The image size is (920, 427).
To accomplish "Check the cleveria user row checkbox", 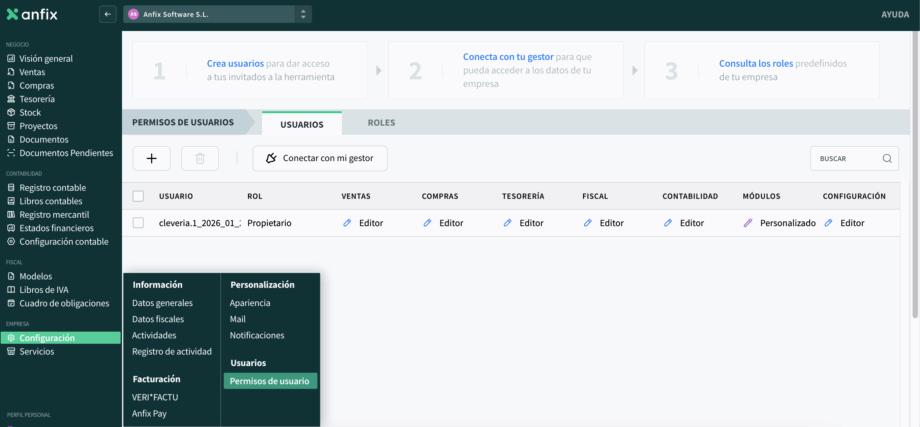I will (138, 223).
